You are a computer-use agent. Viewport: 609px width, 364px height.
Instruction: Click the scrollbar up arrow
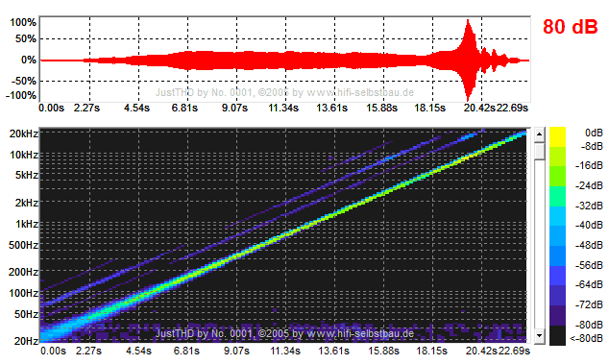pos(539,134)
